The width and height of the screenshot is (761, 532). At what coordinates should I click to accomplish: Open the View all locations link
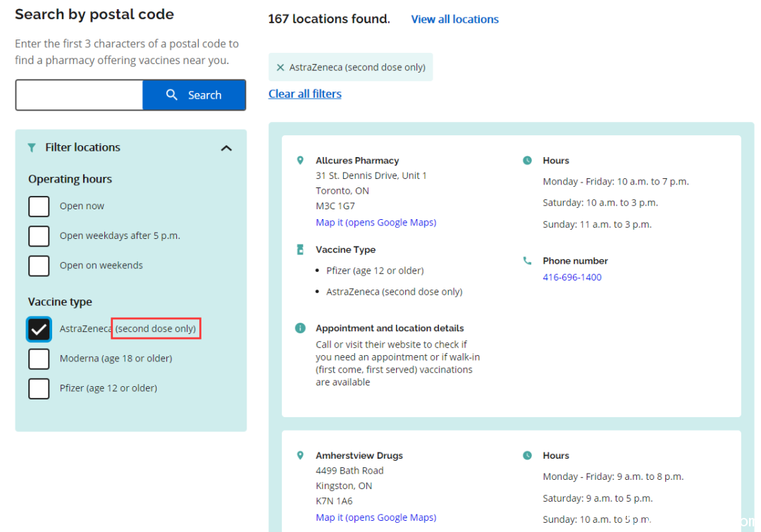tap(454, 20)
